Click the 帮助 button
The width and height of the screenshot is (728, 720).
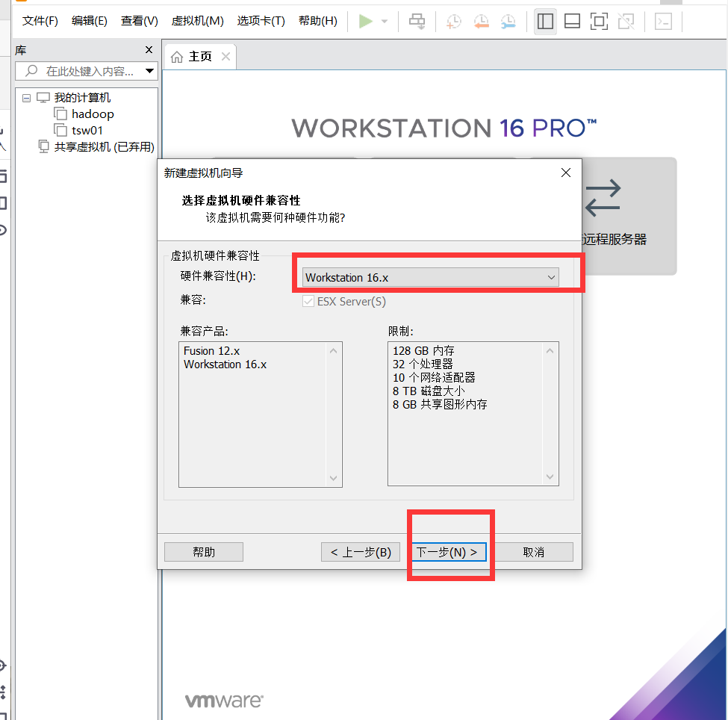[203, 551]
